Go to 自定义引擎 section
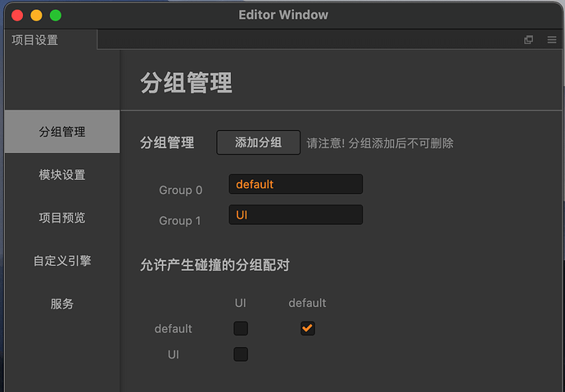Viewport: 565px width, 392px height. (x=62, y=260)
